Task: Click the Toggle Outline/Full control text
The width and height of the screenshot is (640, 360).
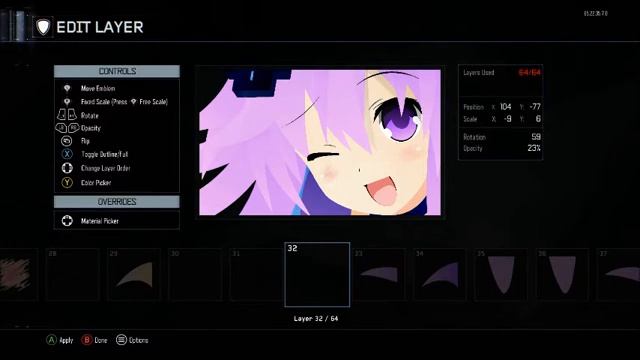Action: [104, 154]
